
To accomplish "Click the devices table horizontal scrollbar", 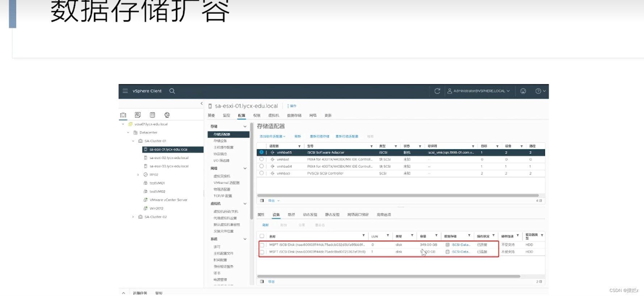I will click(388, 276).
